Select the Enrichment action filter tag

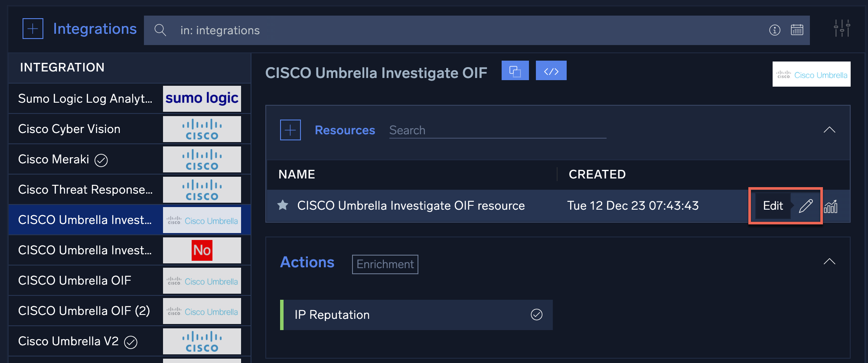point(385,264)
